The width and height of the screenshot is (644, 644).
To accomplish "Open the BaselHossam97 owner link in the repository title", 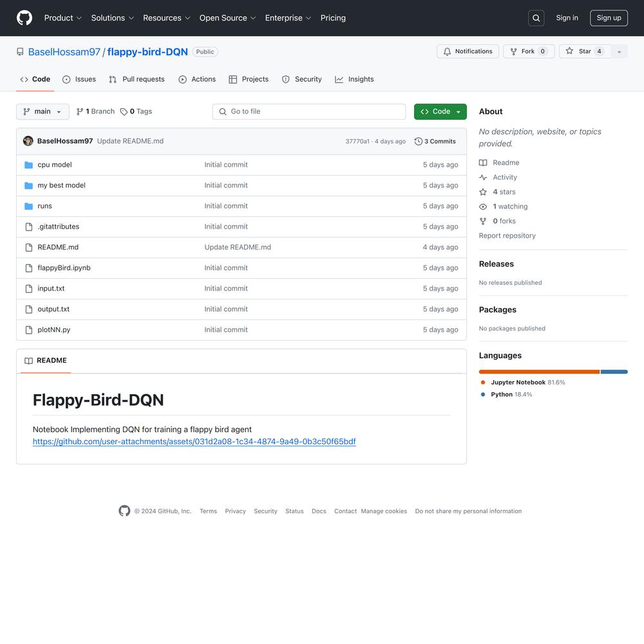I will pyautogui.click(x=64, y=52).
